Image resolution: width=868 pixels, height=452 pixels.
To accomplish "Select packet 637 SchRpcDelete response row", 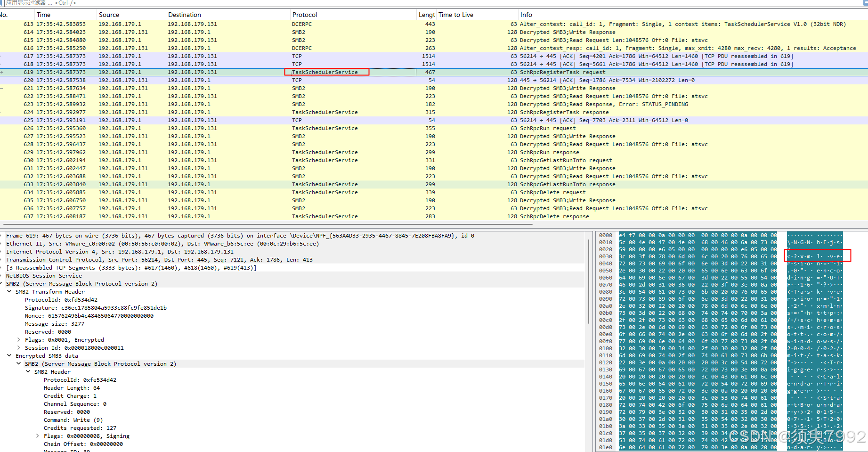I will click(434, 216).
